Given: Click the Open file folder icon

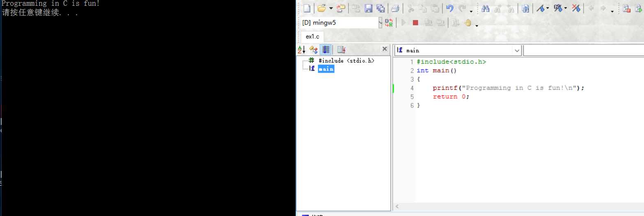Looking at the screenshot, I should 321,8.
